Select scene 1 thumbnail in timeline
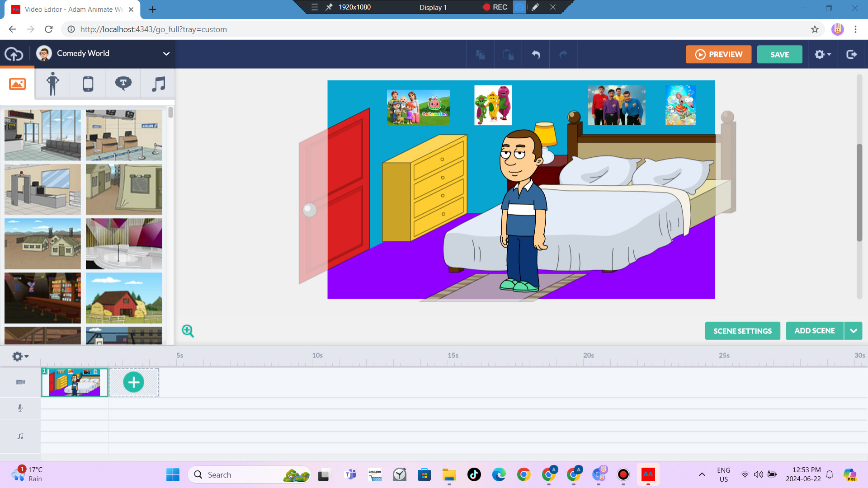Screen dimensions: 868x488 pyautogui.click(x=75, y=382)
